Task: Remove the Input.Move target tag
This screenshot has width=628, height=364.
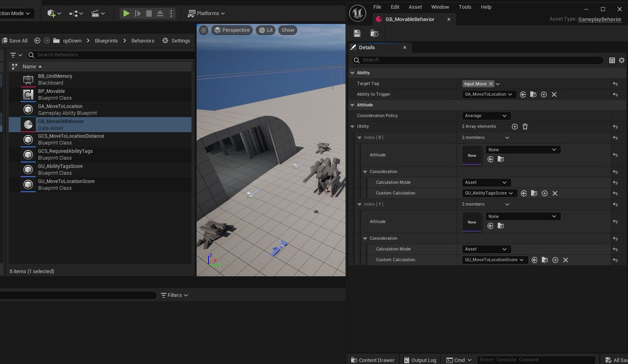Action: (x=490, y=83)
